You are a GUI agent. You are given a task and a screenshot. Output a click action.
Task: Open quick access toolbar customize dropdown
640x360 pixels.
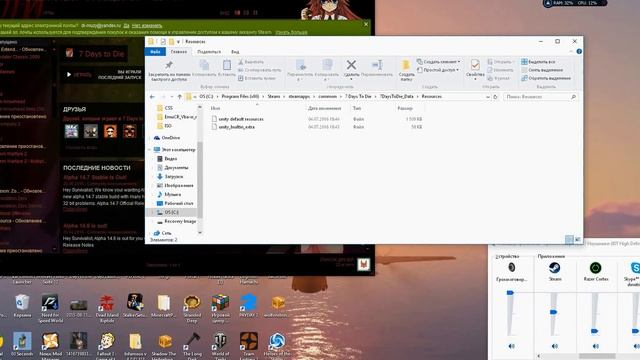pos(178,42)
